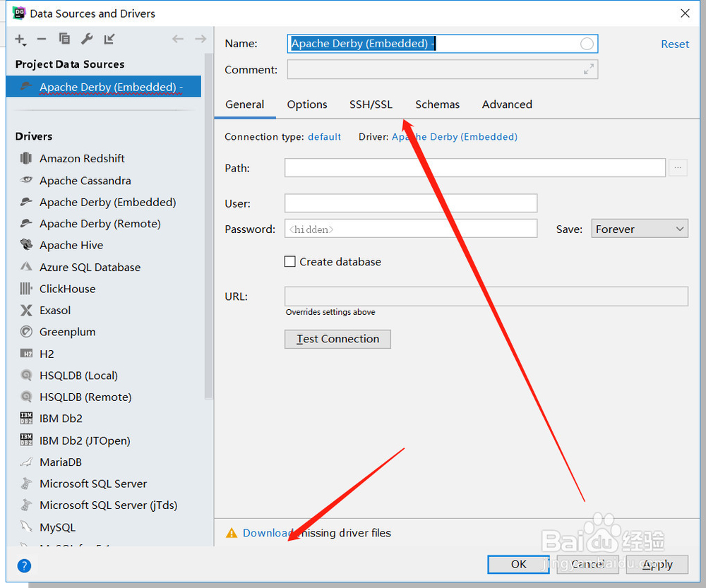
Task: Focus the User input field
Action: coord(411,203)
